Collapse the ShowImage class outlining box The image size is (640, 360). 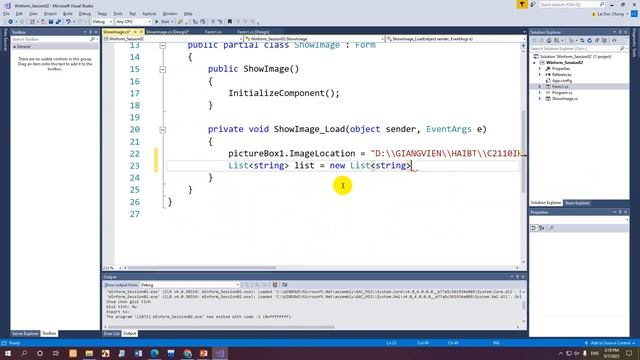coord(162,45)
